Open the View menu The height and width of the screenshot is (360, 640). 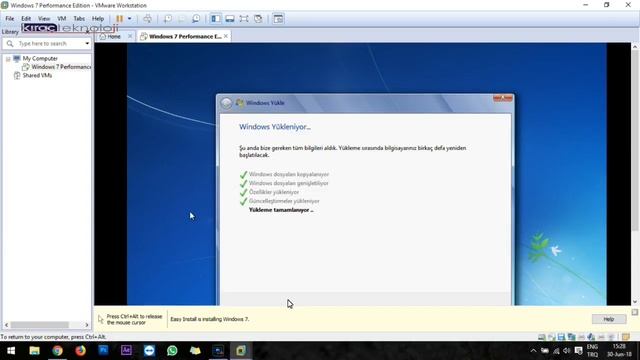pyautogui.click(x=44, y=19)
